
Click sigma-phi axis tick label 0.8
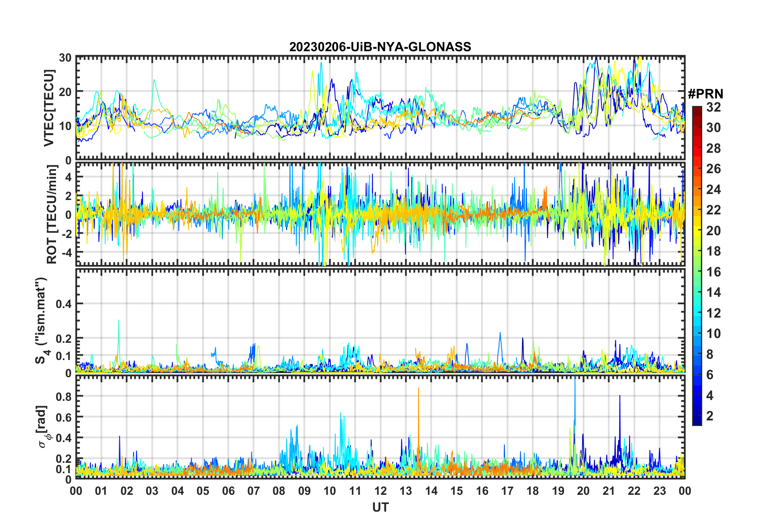64,396
